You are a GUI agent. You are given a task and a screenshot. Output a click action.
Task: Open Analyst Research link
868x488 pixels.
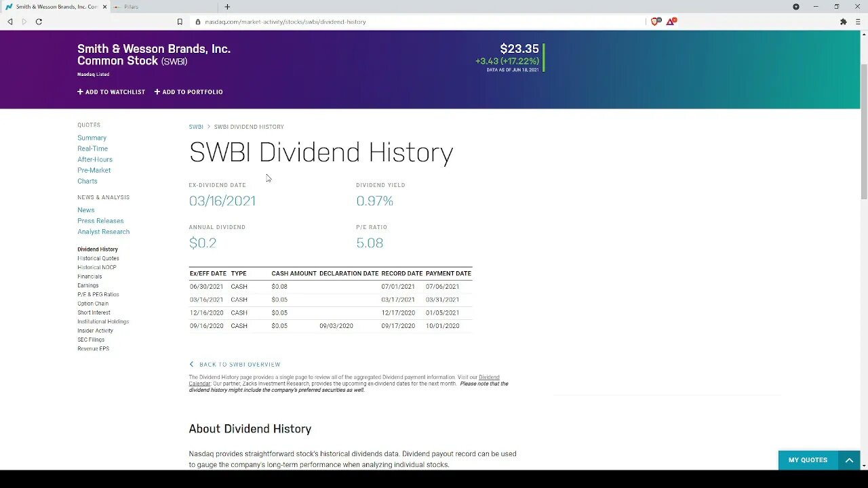tap(103, 232)
